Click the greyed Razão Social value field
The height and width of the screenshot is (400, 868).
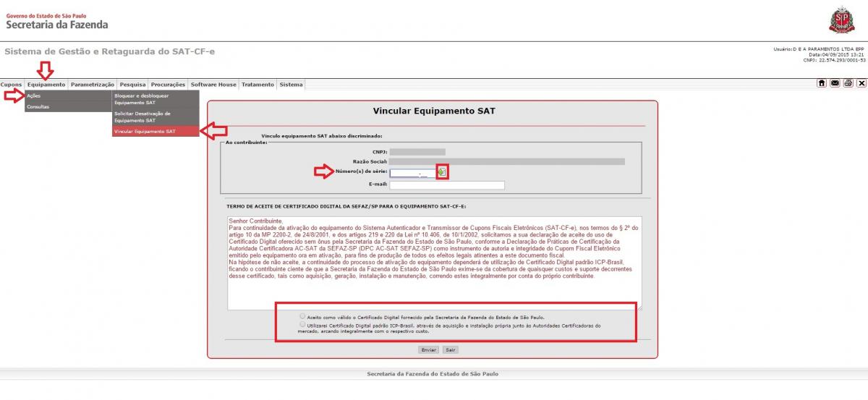507,162
